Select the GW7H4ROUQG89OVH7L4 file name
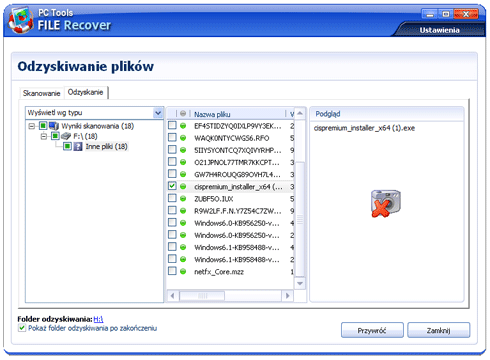Image resolution: width=490 pixels, height=360 pixels. 237,174
